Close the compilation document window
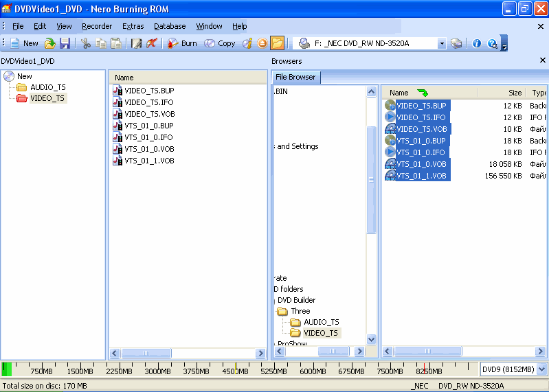 pos(541,26)
